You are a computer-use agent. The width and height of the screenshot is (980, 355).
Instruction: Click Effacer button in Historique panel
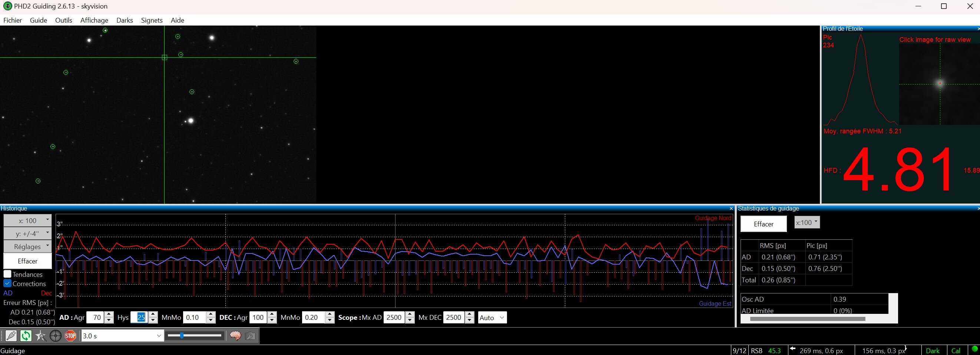(x=27, y=261)
